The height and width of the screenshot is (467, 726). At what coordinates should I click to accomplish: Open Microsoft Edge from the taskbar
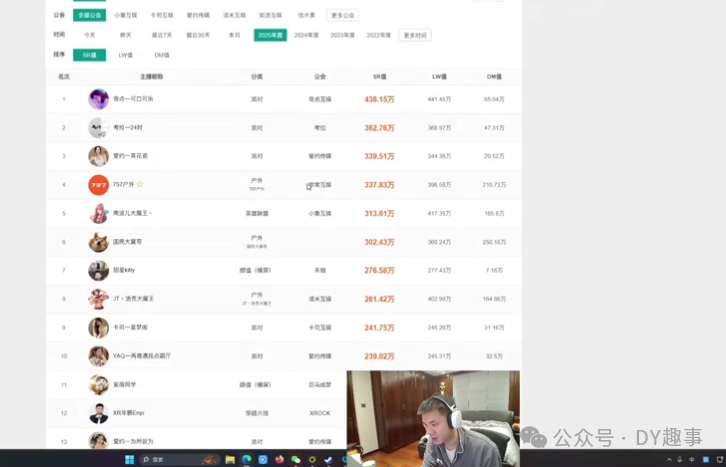click(246, 459)
